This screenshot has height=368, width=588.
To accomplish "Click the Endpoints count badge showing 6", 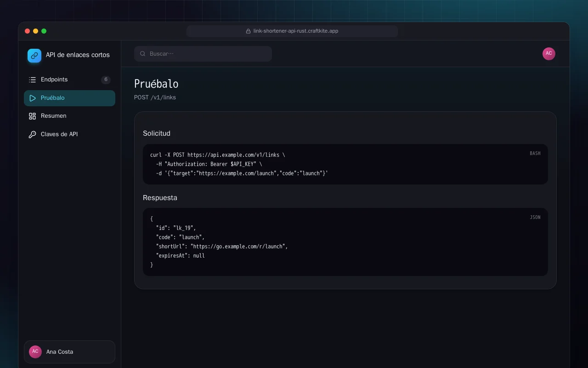I will pyautogui.click(x=106, y=80).
